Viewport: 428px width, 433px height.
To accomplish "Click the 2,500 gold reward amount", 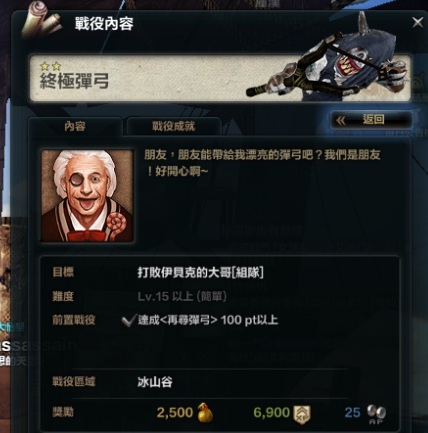I will tap(175, 413).
